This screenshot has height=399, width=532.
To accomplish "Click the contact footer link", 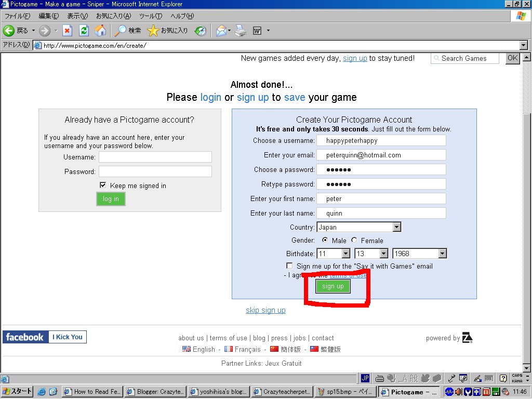I will [323, 338].
